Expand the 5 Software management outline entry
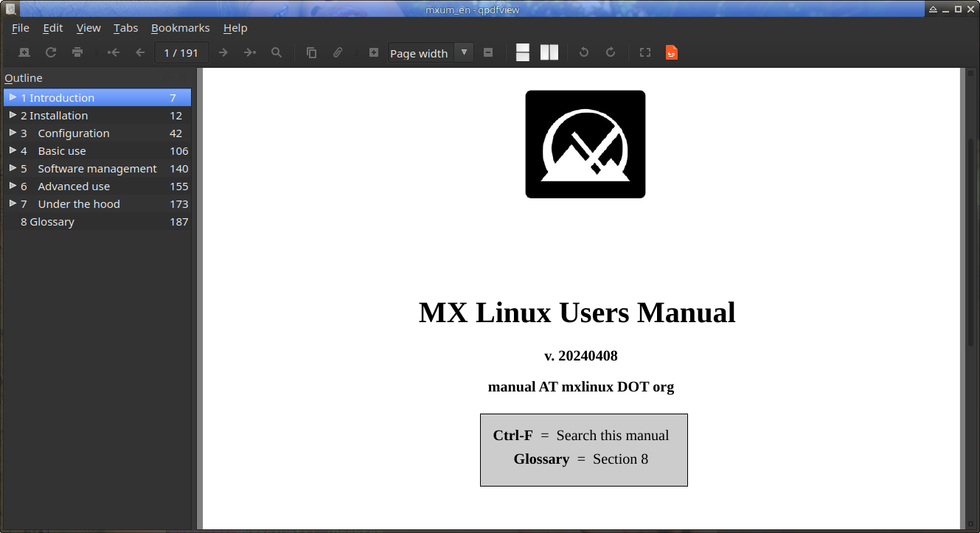The height and width of the screenshot is (533, 980). click(x=13, y=168)
